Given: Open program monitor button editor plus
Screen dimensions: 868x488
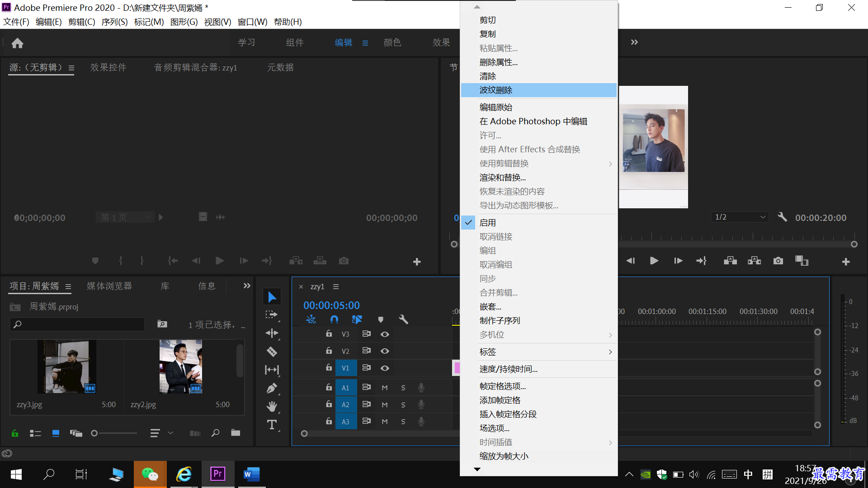Looking at the screenshot, I should click(x=846, y=262).
